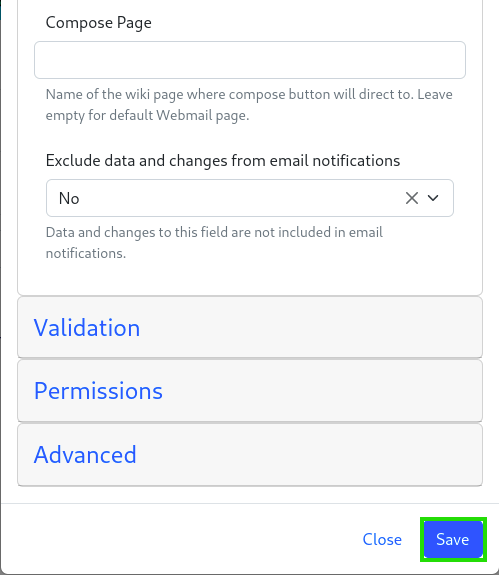
Task: Click help text about default Webmail page
Action: click(x=249, y=105)
